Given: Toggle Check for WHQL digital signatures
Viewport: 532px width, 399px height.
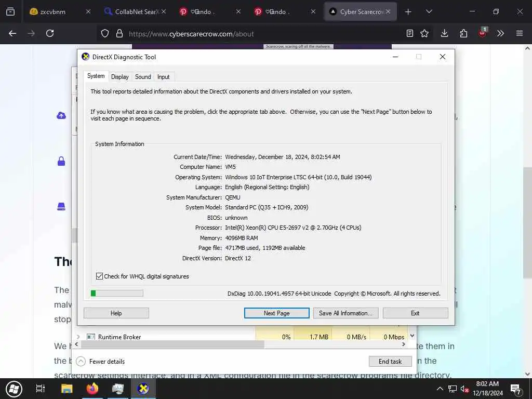Looking at the screenshot, I should pos(142,276).
